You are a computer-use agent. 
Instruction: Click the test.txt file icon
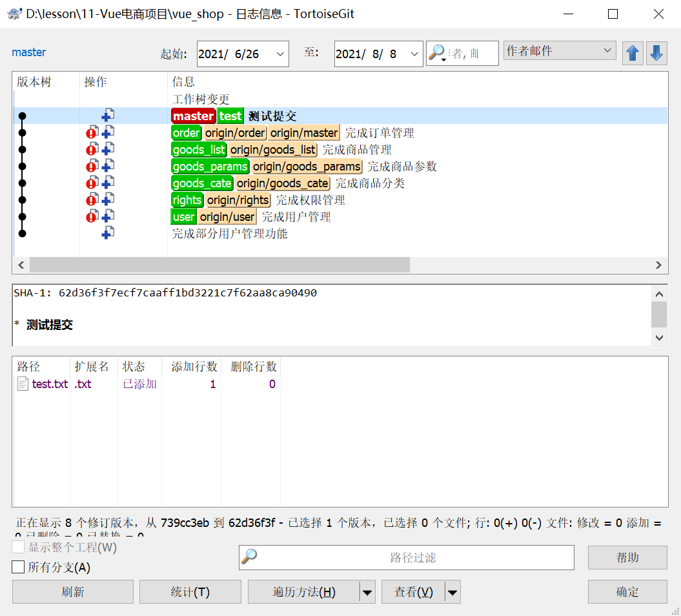(23, 384)
